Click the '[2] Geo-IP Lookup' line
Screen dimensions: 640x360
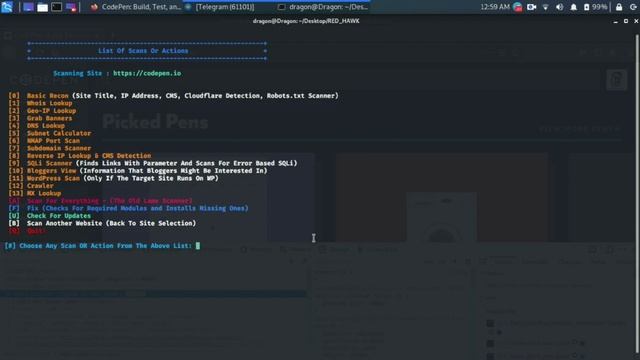click(x=42, y=111)
